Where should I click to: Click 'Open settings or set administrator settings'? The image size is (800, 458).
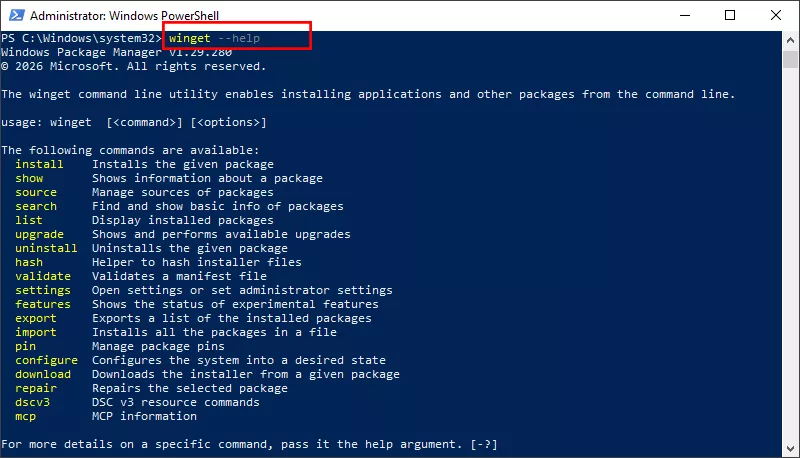(x=242, y=290)
